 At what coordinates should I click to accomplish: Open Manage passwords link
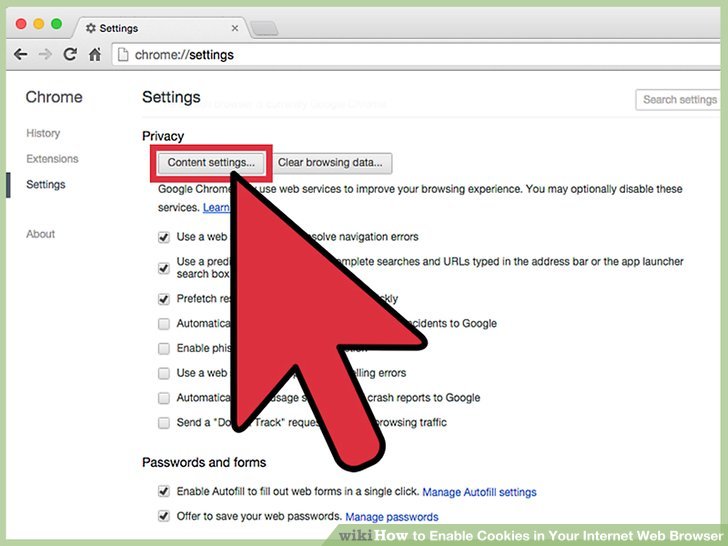(392, 517)
